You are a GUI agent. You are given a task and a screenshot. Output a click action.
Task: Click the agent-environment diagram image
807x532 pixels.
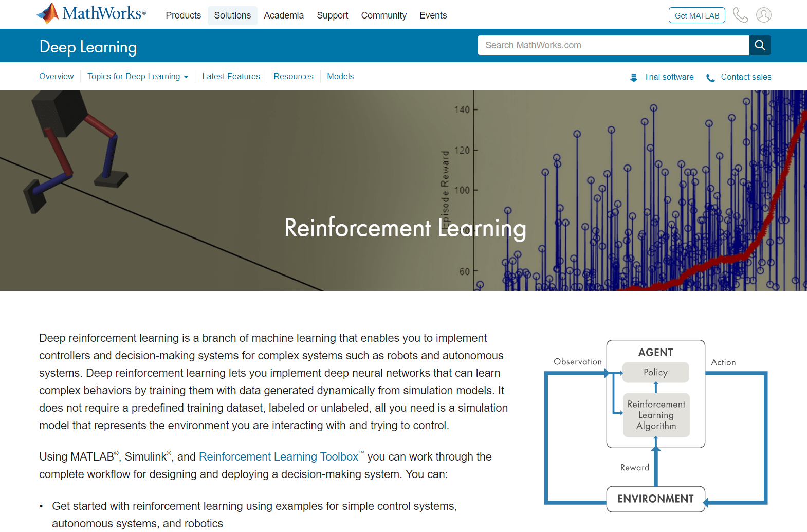[x=656, y=426]
